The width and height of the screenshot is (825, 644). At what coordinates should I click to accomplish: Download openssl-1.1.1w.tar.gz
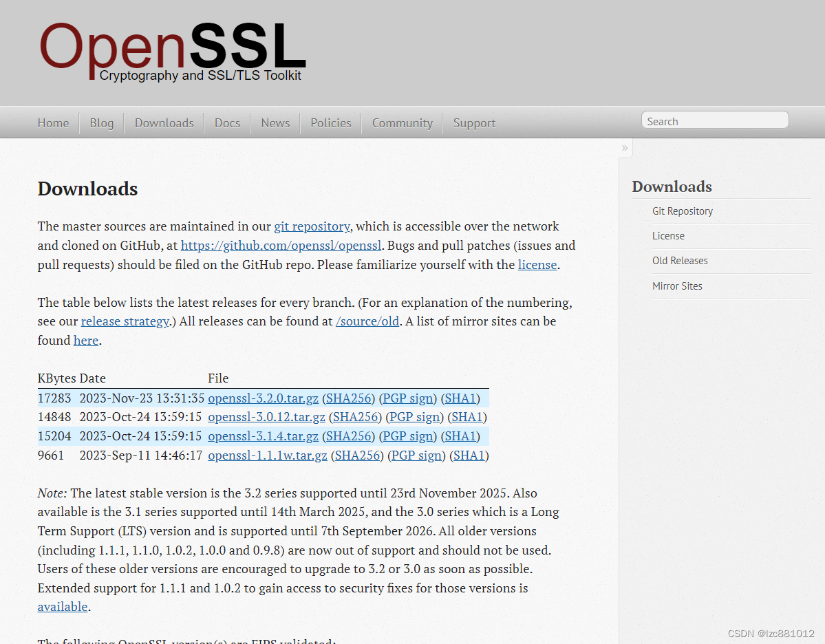(267, 455)
